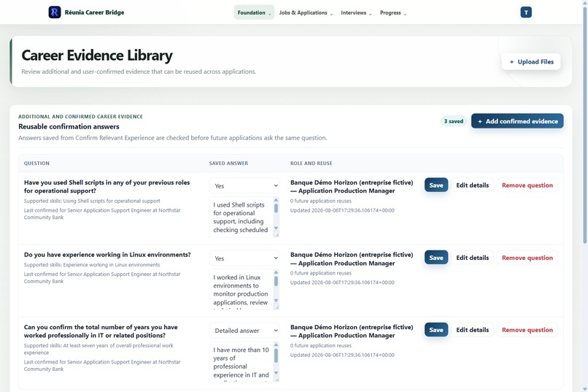Save the Shell scripts question answer
The height and width of the screenshot is (392, 588).
[x=436, y=185]
